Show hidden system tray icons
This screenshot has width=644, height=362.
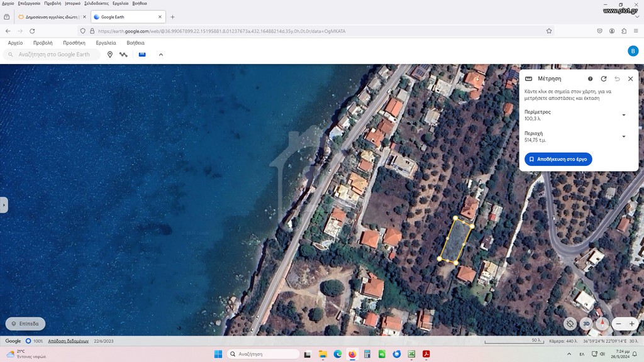point(569,354)
